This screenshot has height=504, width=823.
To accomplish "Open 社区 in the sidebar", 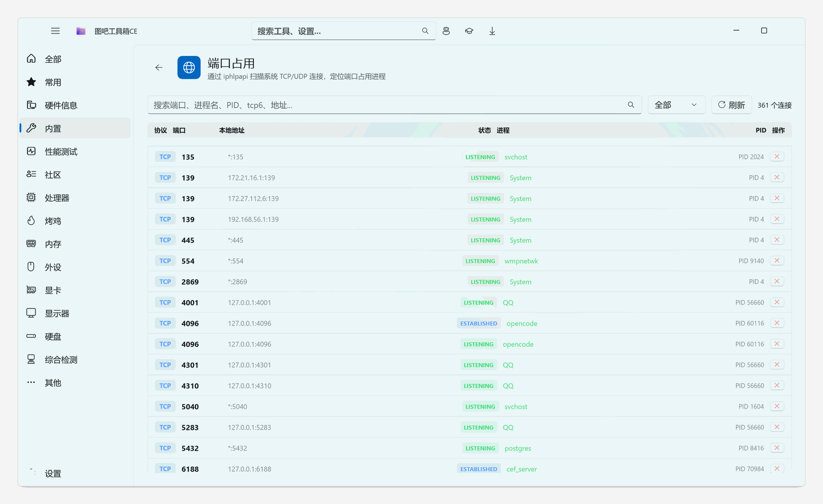I will [75, 175].
